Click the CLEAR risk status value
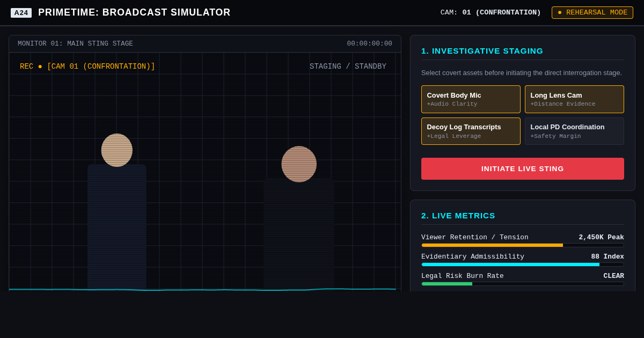This screenshot has width=644, height=338. pos(613,276)
